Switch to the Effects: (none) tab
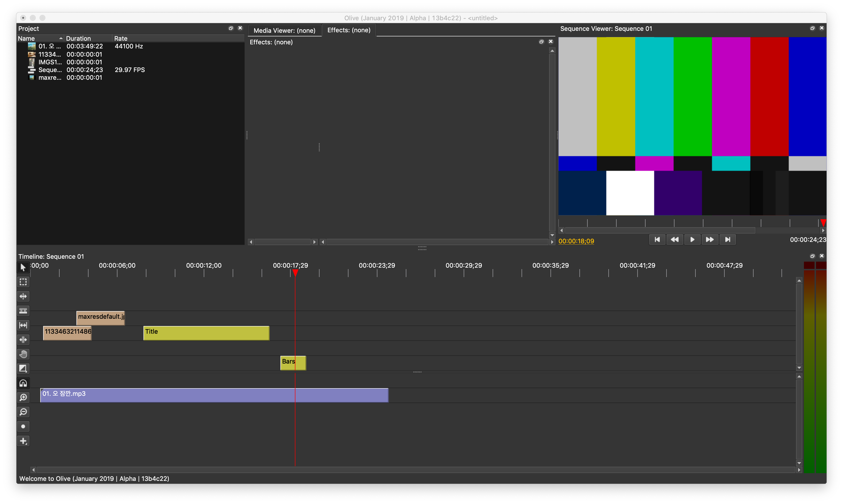843x504 pixels. point(349,30)
